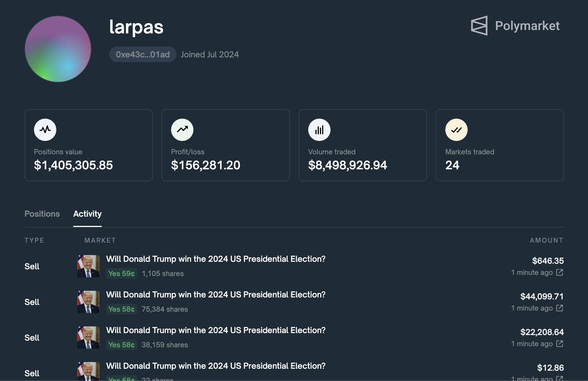Screen dimensions: 588x381
Task: Click the 0xe43c...01ad wallet address badge
Action: tap(142, 55)
